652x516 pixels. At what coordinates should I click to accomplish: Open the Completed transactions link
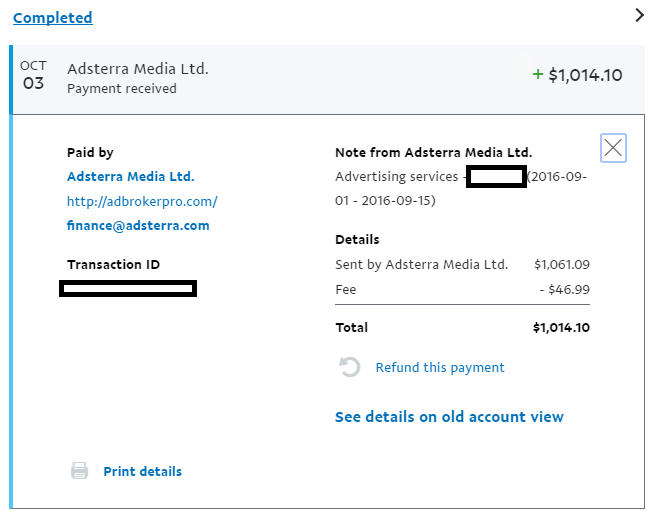click(53, 18)
